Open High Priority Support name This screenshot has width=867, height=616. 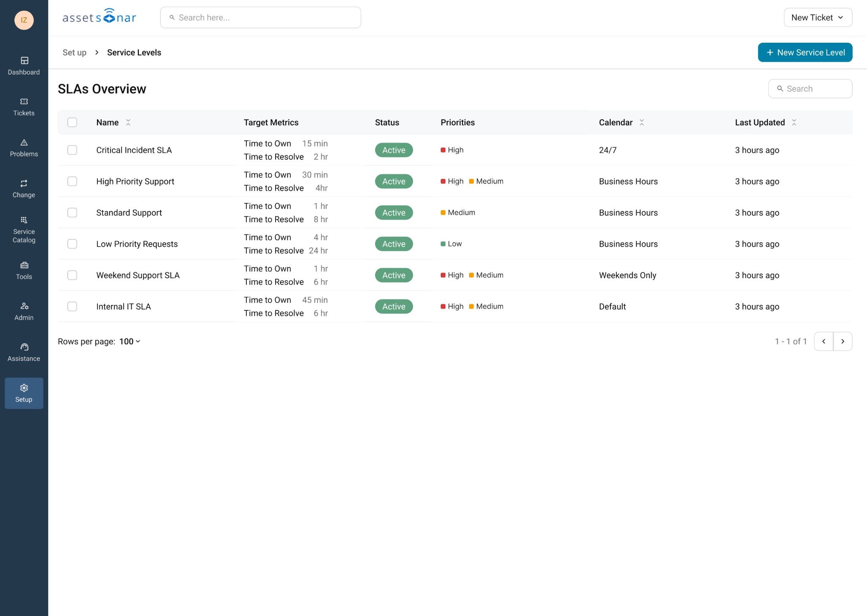(x=135, y=181)
